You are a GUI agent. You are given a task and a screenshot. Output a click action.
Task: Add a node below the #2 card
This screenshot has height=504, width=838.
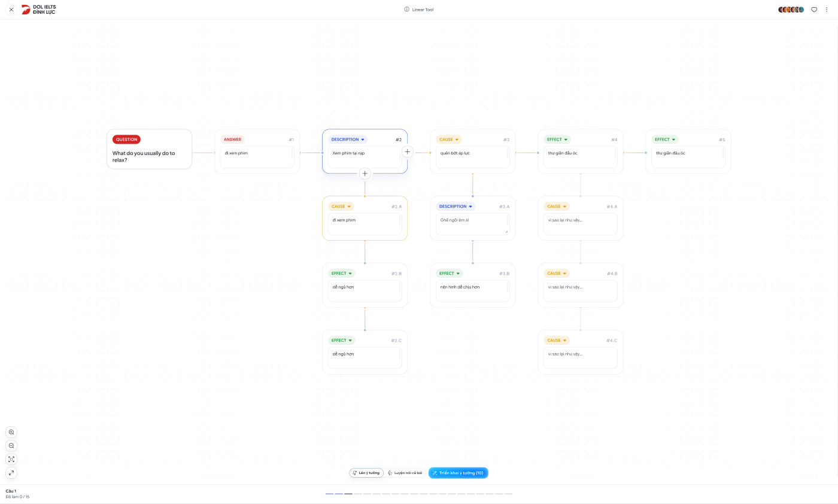pyautogui.click(x=365, y=174)
